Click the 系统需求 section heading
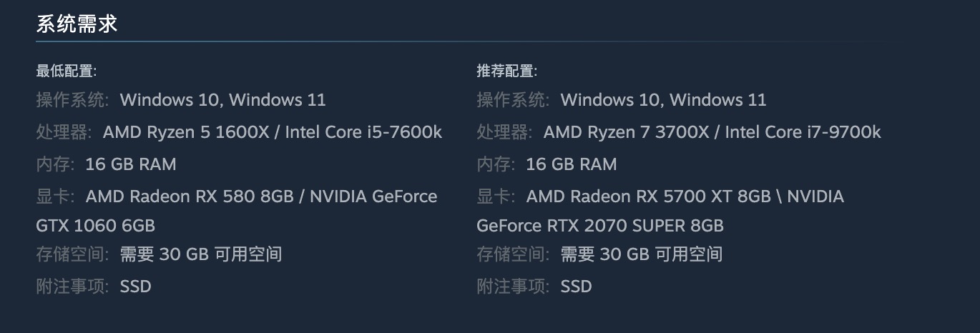This screenshot has height=333, width=980. (x=77, y=24)
